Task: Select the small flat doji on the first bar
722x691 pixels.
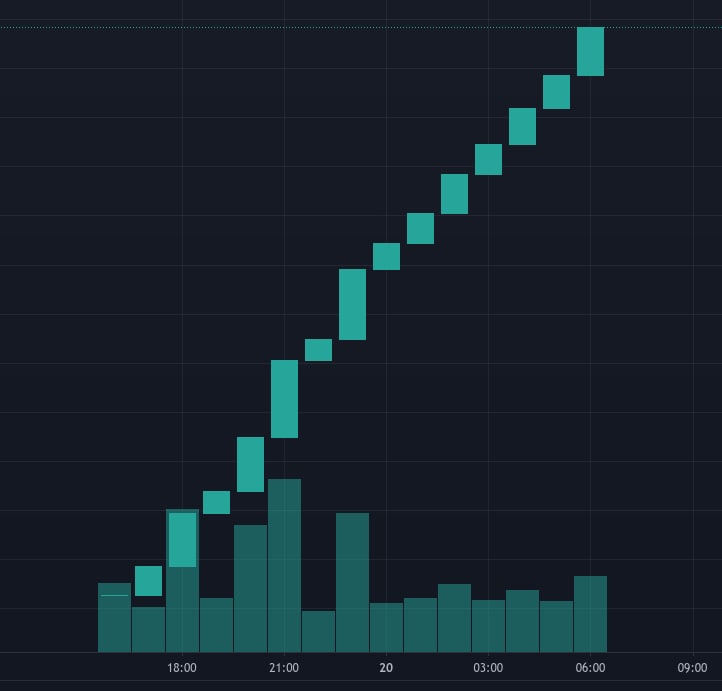Action: pos(114,595)
